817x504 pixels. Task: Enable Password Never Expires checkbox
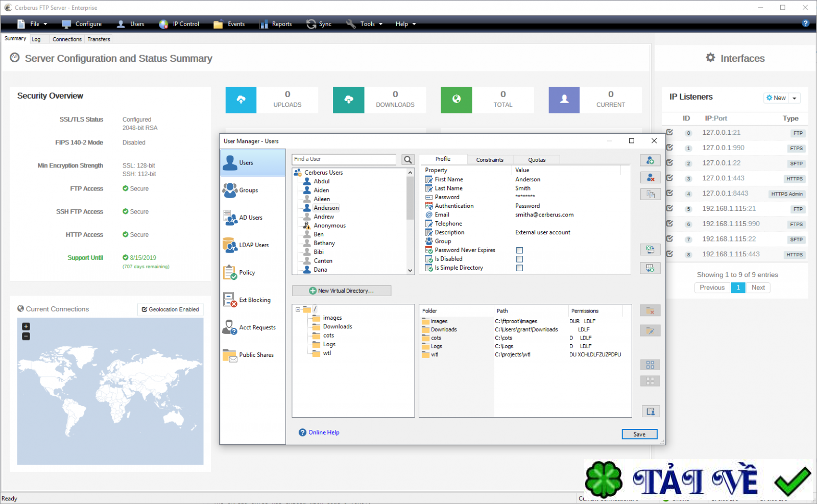519,250
